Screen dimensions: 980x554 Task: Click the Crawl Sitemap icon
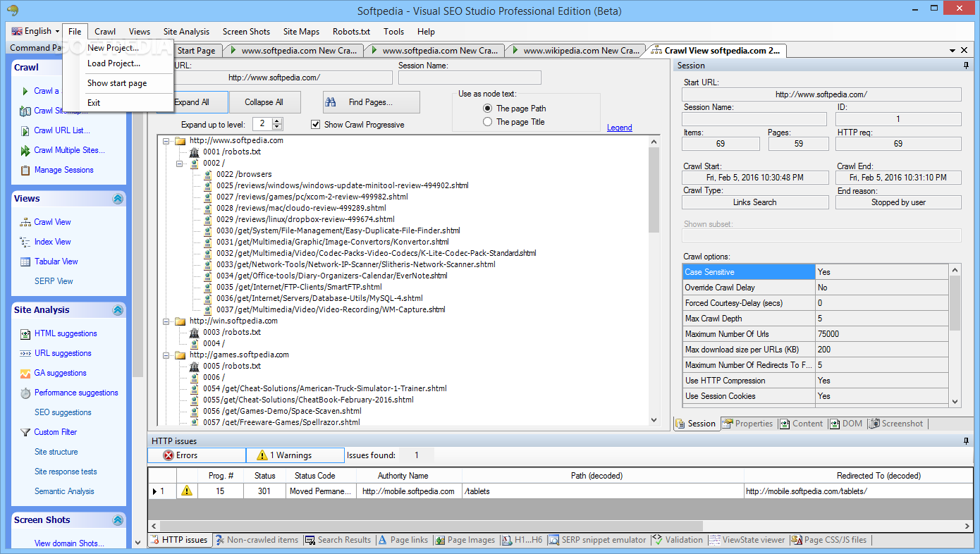[25, 111]
